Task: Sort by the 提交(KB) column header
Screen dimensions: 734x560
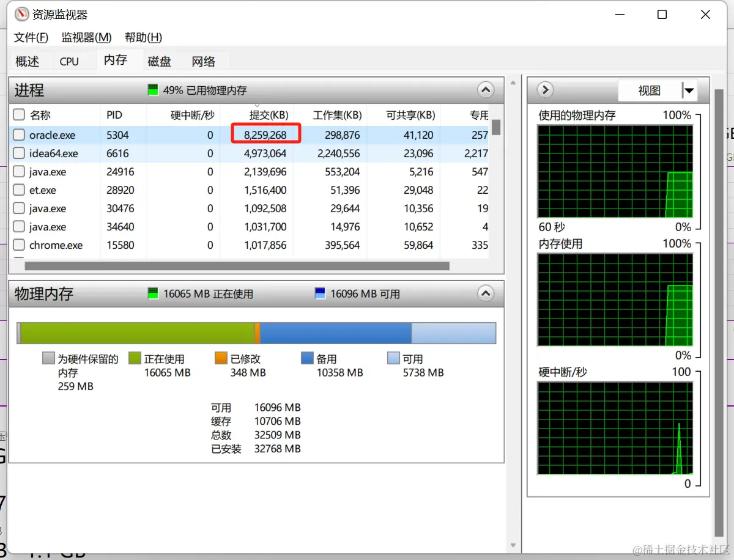Action: 269,115
